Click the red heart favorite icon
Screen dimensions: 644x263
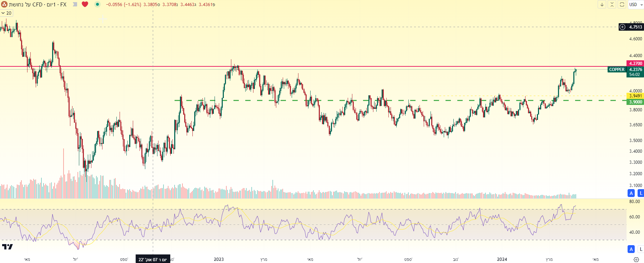pyautogui.click(x=85, y=4)
